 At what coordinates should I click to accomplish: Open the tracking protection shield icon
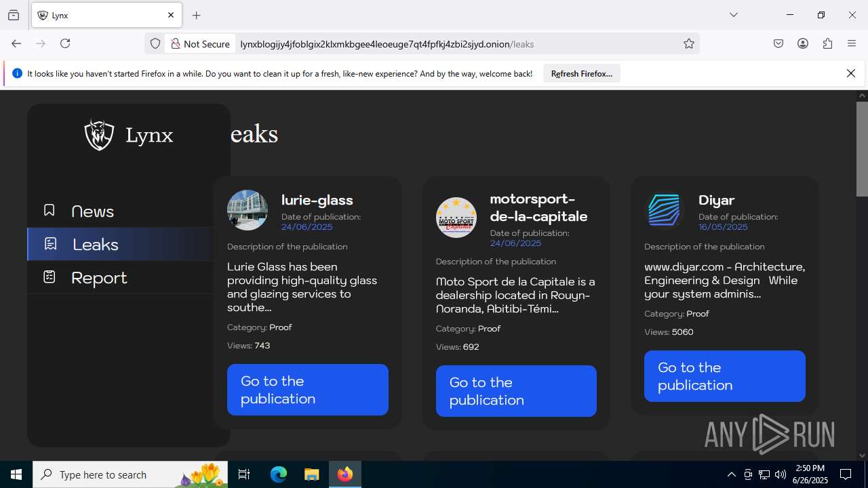point(155,43)
